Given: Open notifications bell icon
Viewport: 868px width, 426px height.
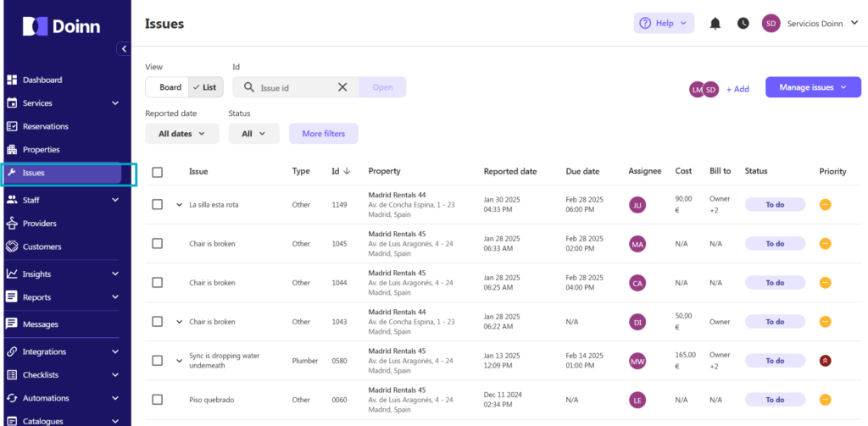Looking at the screenshot, I should (715, 23).
